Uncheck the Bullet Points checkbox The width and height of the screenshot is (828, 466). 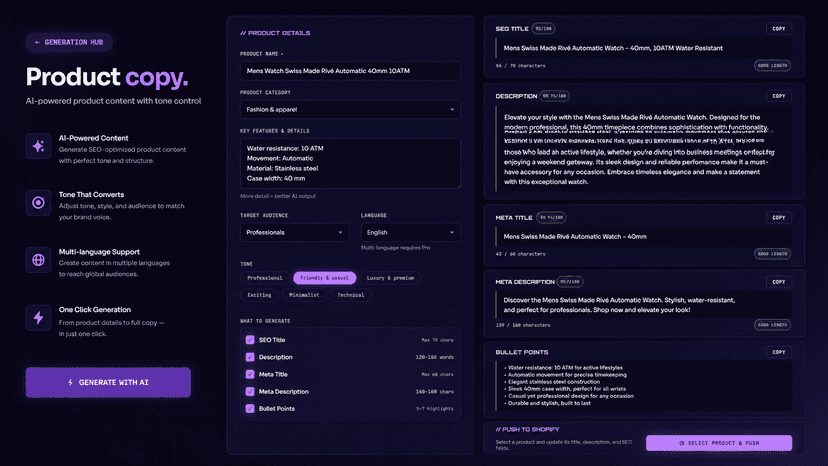[x=250, y=408]
